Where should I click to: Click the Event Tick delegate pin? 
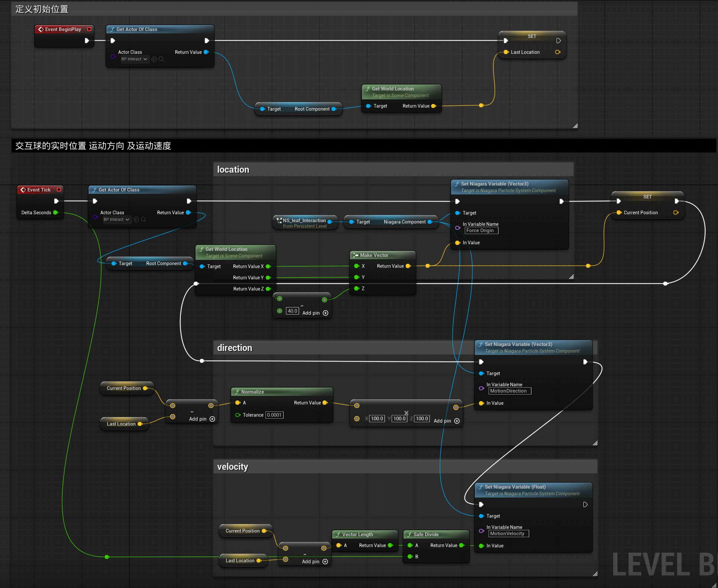[59, 190]
